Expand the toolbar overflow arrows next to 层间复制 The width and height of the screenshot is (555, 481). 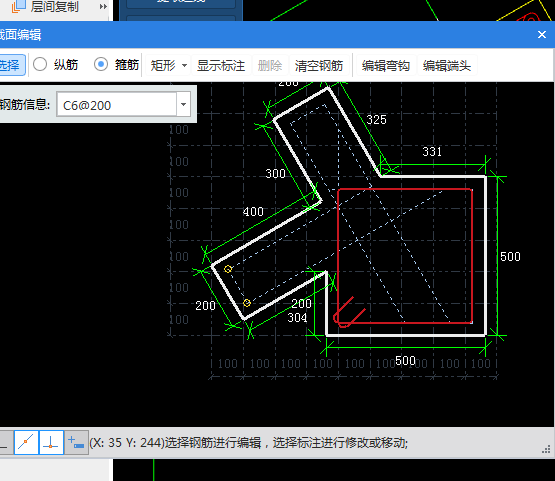click(103, 6)
